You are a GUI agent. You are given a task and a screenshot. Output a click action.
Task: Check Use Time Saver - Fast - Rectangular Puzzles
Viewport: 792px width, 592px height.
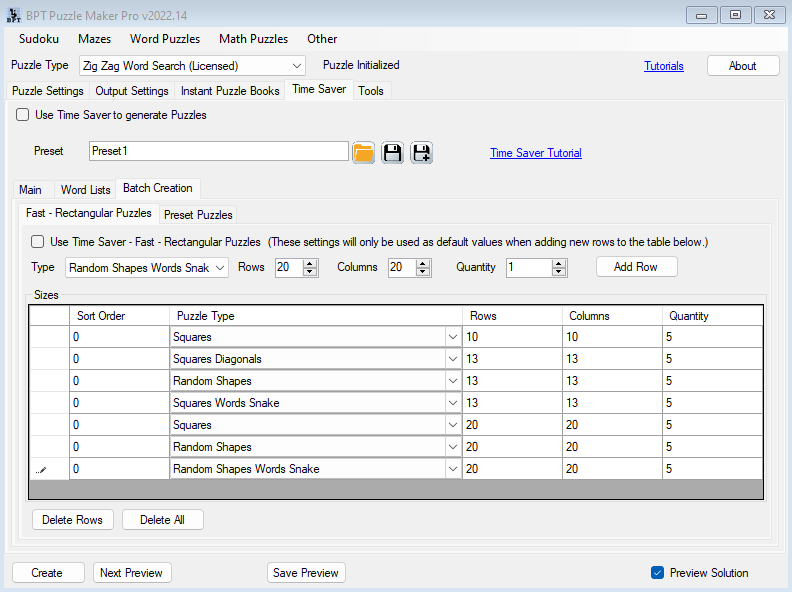pos(37,241)
